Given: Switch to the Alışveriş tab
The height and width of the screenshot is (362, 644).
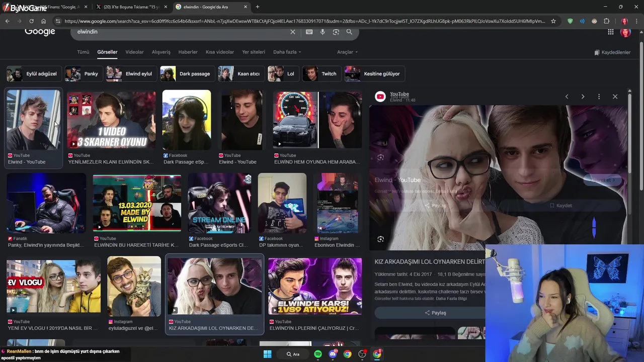Looking at the screenshot, I should [161, 52].
